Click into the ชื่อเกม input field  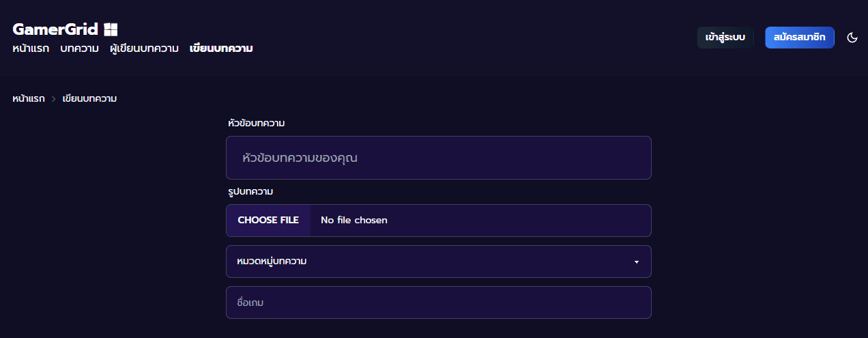click(x=438, y=302)
